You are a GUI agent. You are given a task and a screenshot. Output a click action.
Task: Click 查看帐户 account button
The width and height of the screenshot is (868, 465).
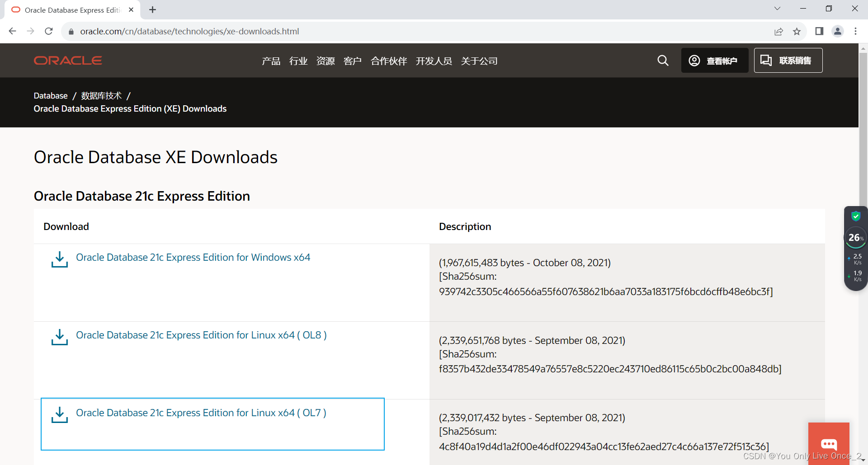click(x=714, y=61)
